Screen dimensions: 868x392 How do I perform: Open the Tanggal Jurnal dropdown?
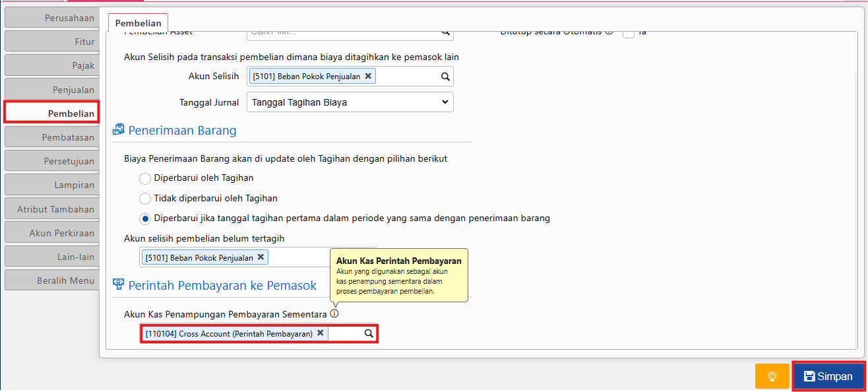350,102
